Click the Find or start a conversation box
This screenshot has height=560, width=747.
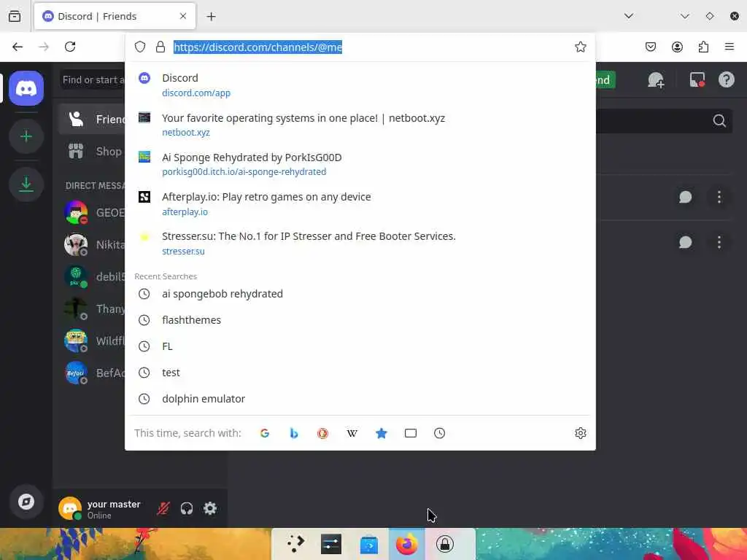pyautogui.click(x=93, y=80)
